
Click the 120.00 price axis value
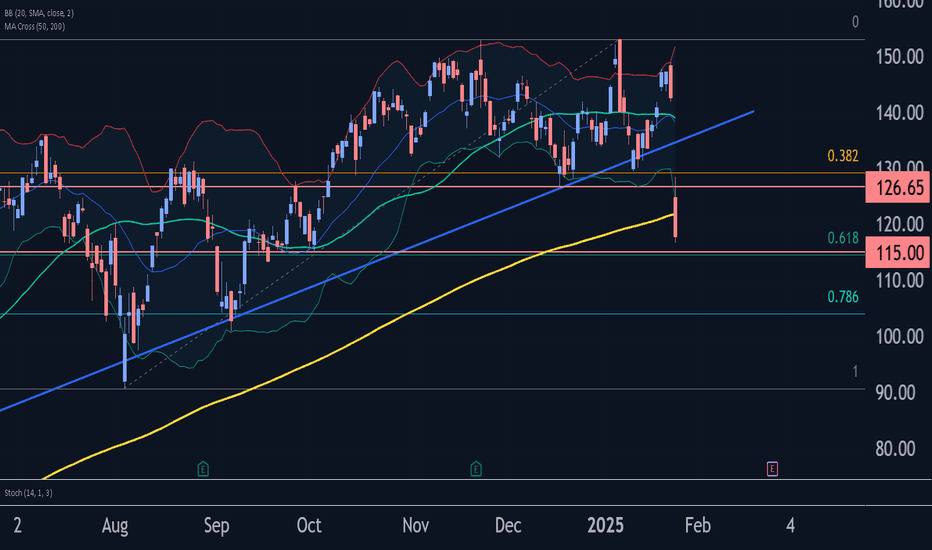899,224
